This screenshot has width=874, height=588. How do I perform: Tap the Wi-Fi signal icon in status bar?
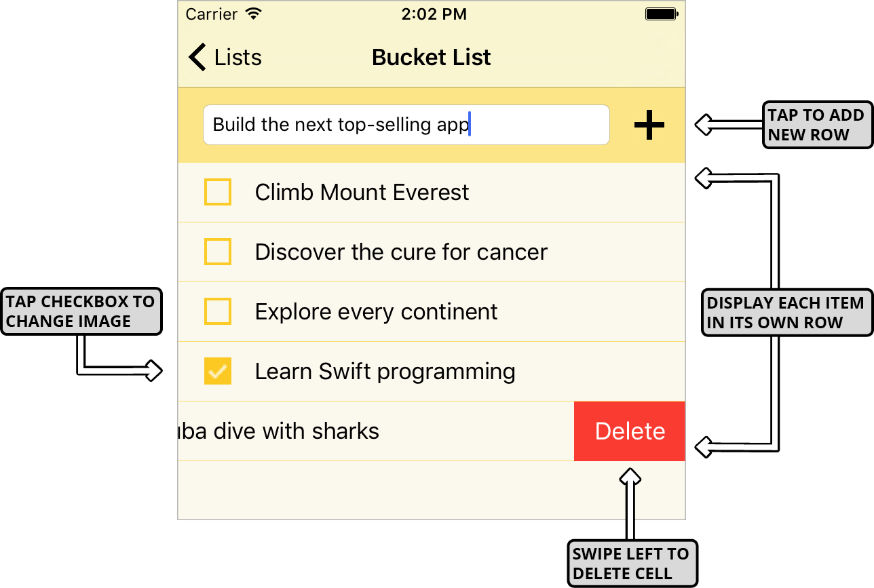click(254, 13)
